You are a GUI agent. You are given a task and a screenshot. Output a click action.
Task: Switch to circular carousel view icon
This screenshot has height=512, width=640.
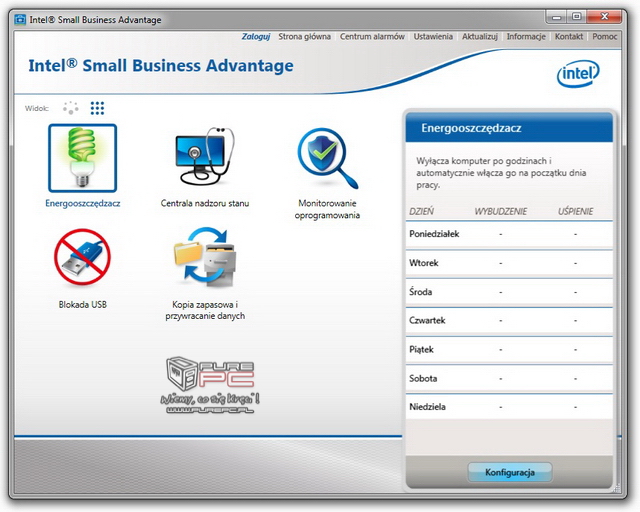click(x=71, y=108)
